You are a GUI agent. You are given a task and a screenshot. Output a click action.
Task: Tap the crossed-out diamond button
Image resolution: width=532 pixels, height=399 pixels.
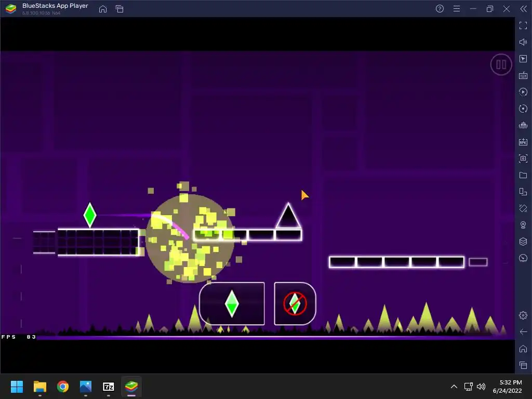[295, 303]
